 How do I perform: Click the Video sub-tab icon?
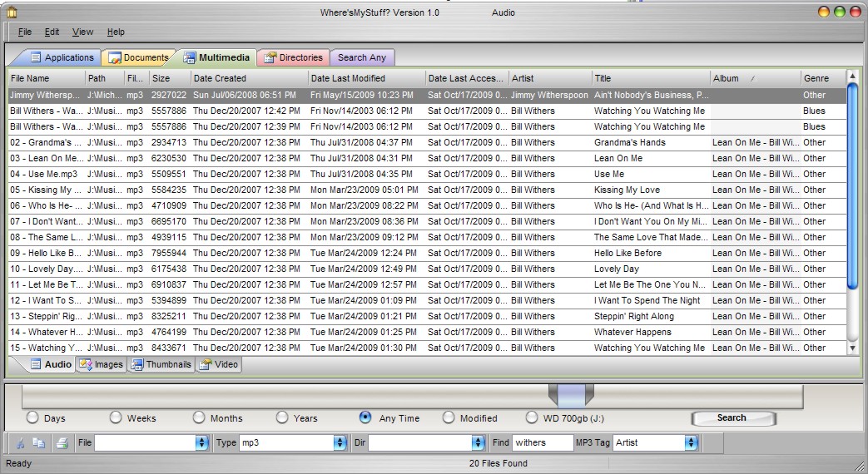(x=206, y=364)
